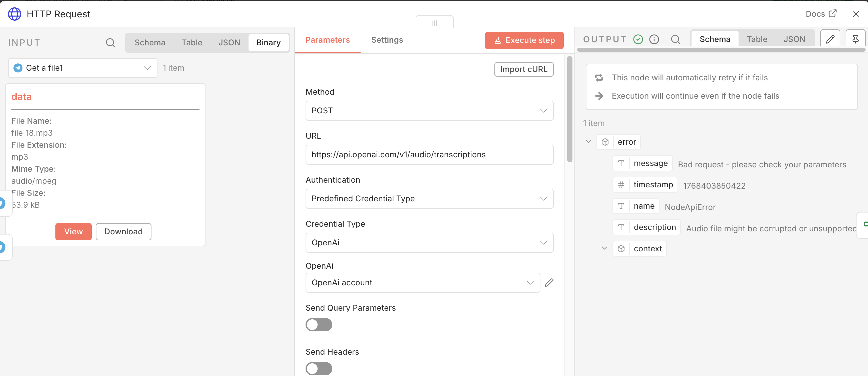Click the Import cURL button
This screenshot has width=868, height=376.
523,69
